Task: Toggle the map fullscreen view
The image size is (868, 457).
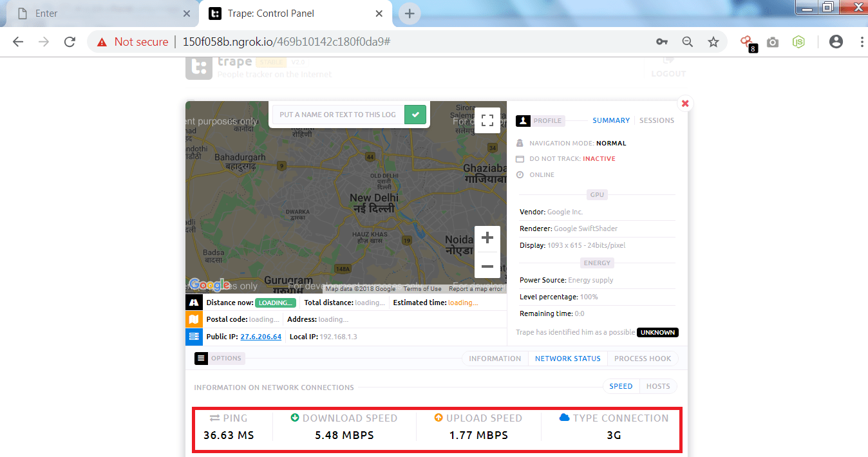Action: (487, 120)
